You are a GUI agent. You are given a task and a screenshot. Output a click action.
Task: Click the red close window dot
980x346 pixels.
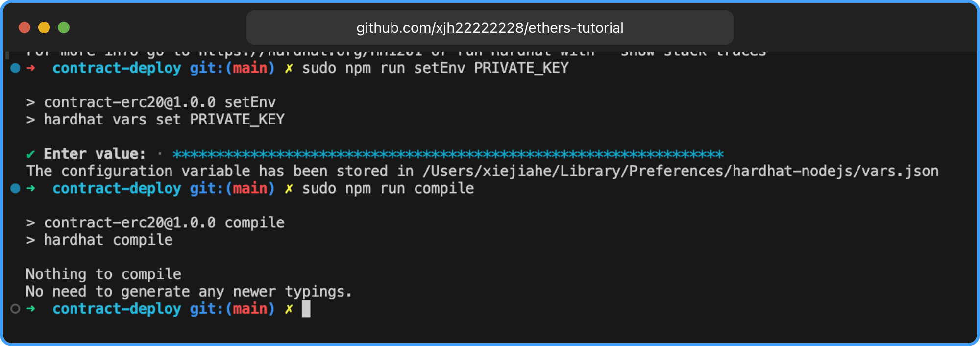pyautogui.click(x=24, y=27)
